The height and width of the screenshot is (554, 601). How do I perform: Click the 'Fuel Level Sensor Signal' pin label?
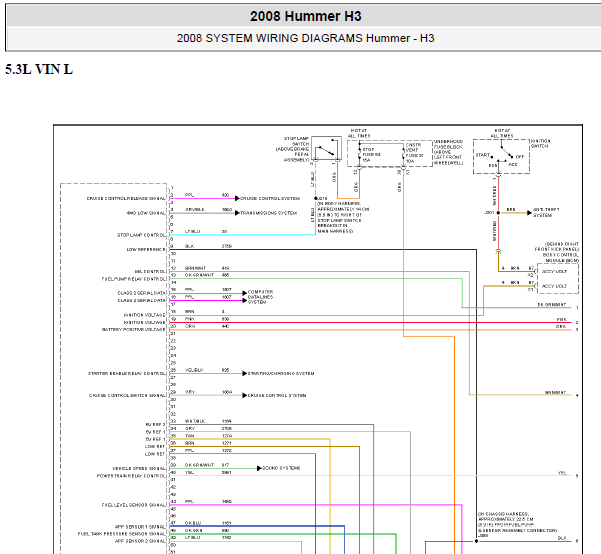point(134,505)
